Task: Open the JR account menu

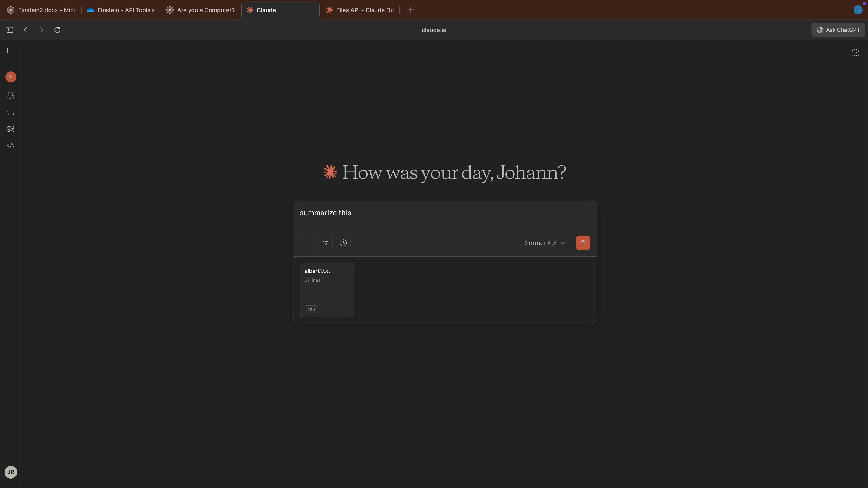Action: click(x=11, y=472)
